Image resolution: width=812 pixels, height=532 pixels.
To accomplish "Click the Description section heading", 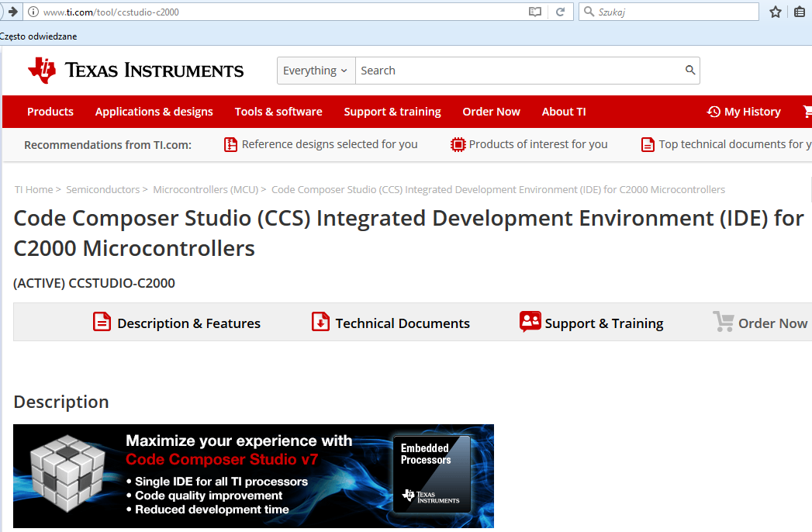I will pyautogui.click(x=61, y=402).
